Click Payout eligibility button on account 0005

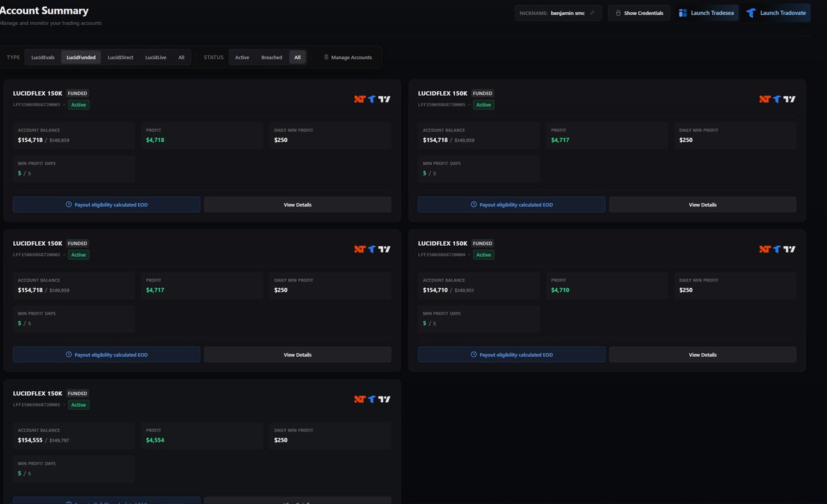coord(512,204)
